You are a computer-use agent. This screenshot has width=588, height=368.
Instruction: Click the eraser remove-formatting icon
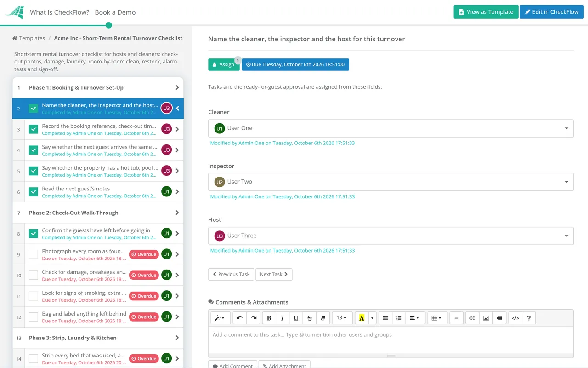click(x=322, y=318)
